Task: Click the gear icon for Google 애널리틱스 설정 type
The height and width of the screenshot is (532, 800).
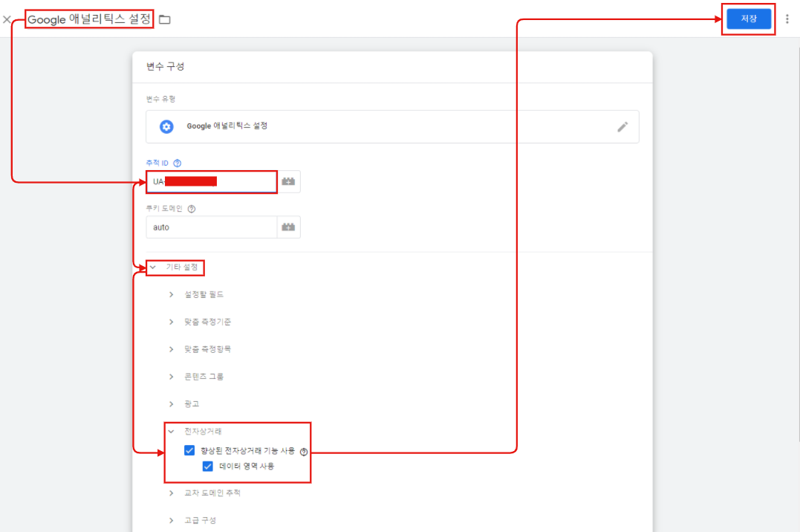Action: pyautogui.click(x=166, y=126)
